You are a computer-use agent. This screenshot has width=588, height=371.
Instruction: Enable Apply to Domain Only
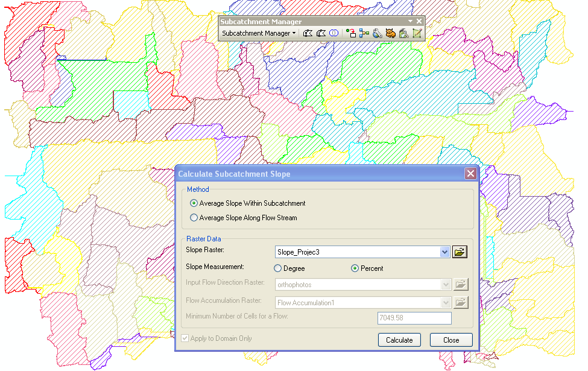tap(185, 338)
